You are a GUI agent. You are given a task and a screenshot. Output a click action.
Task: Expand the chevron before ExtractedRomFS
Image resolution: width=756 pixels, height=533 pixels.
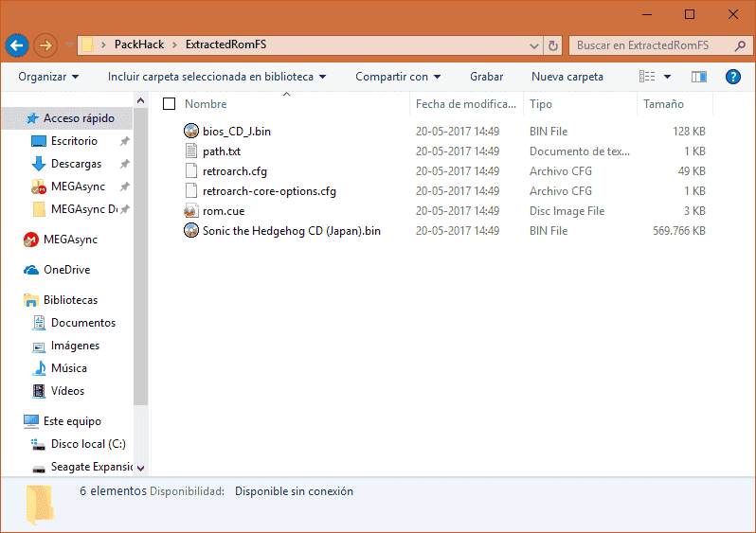click(x=175, y=45)
